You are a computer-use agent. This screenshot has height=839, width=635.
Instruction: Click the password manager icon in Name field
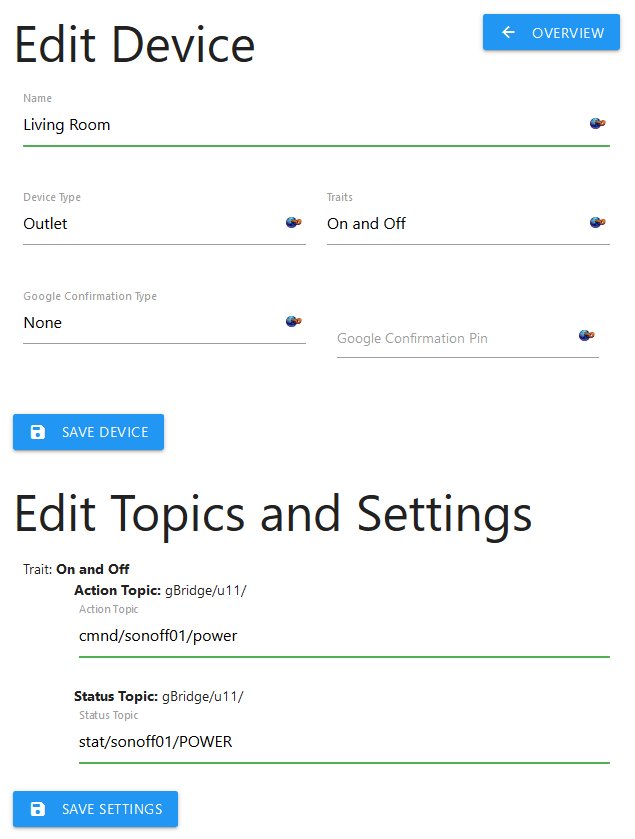click(598, 124)
